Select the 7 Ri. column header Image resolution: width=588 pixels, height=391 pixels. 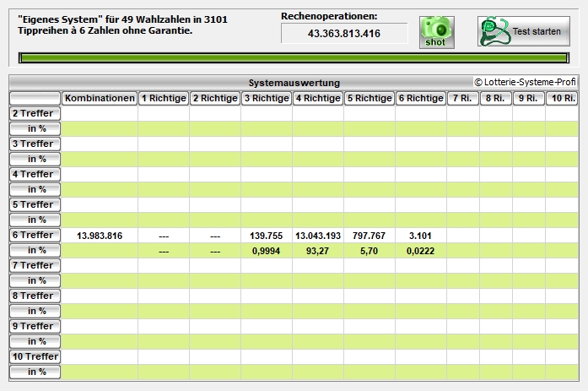(x=463, y=98)
